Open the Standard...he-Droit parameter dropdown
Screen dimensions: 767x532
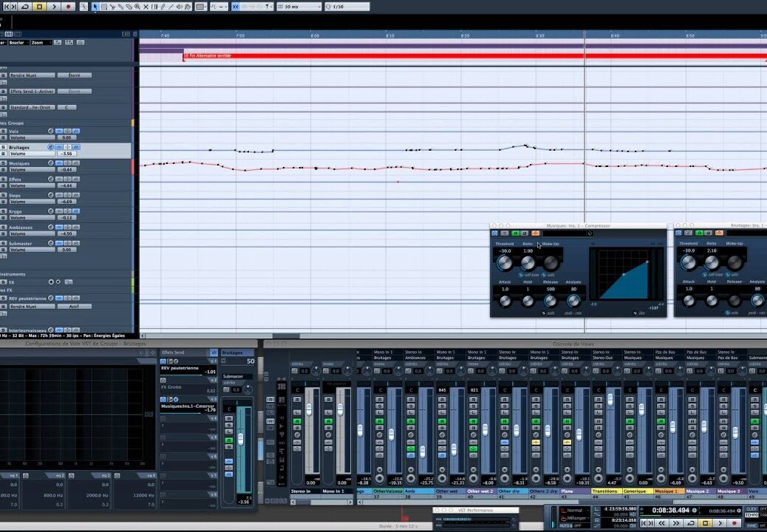[32, 107]
